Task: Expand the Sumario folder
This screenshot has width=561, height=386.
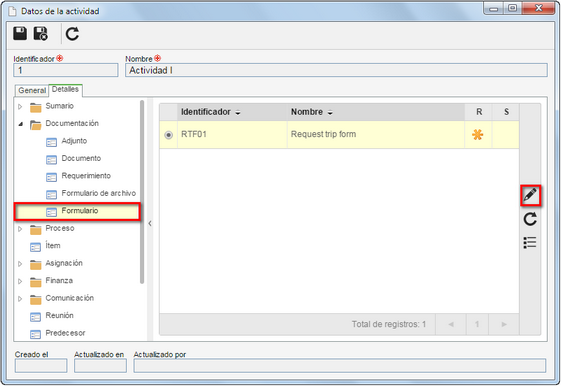Action: 20,106
